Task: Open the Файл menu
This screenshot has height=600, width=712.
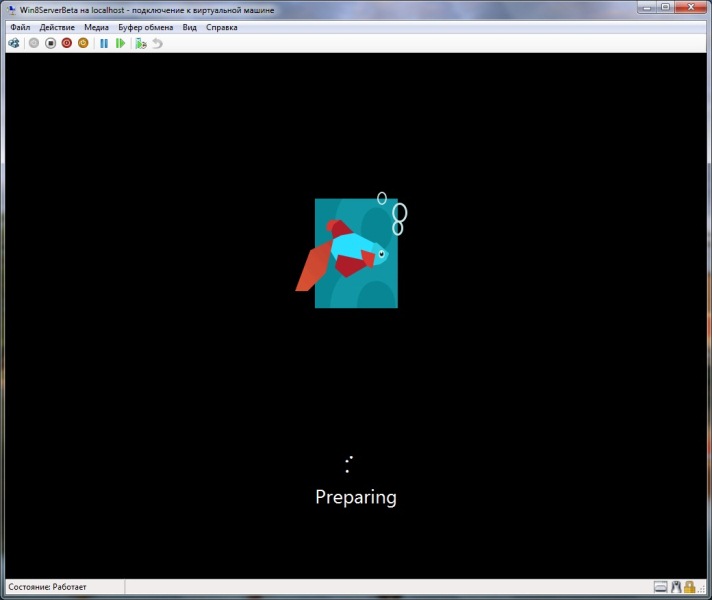Action: tap(20, 28)
